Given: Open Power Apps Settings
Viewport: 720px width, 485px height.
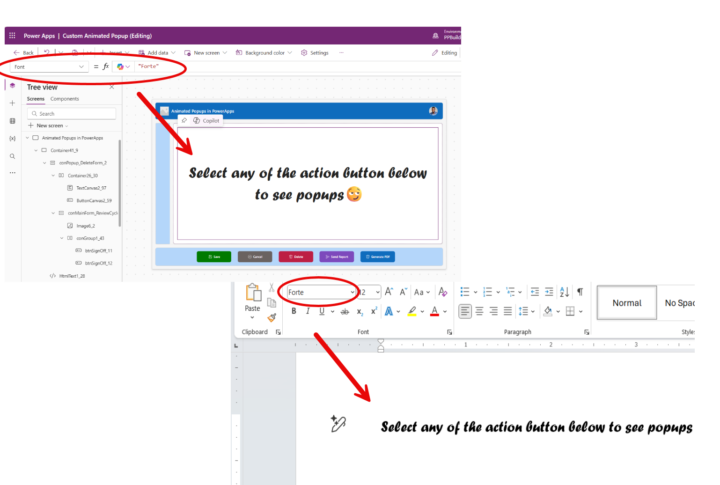Looking at the screenshot, I should point(315,53).
